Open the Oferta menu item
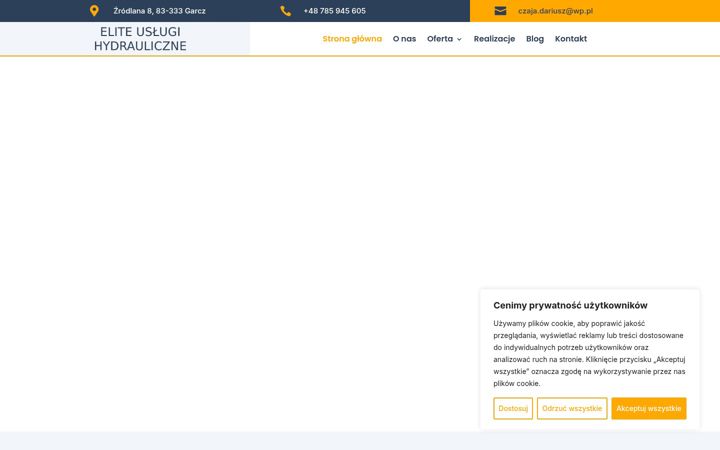 point(440,39)
